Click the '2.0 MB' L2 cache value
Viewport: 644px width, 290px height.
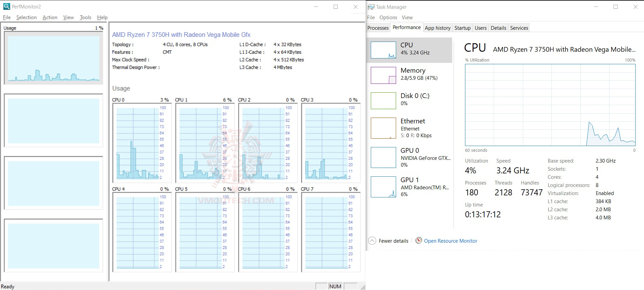(x=603, y=210)
